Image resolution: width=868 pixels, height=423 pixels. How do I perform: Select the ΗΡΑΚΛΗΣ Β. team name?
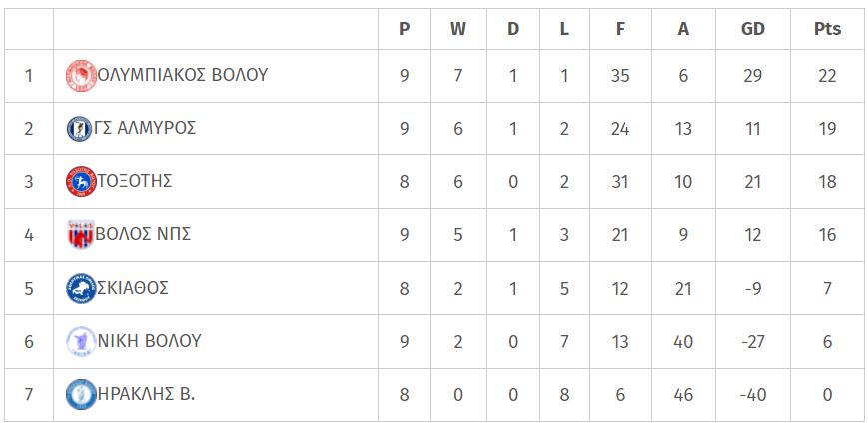[146, 394]
